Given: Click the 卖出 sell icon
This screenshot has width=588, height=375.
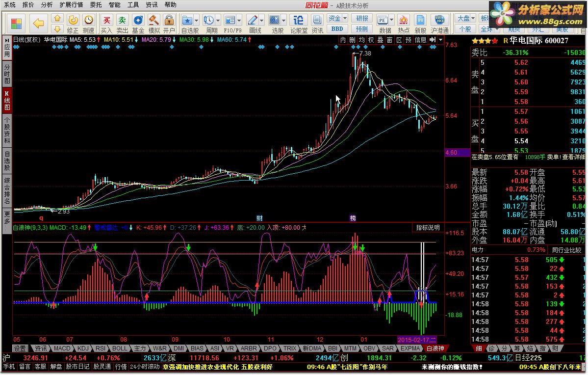Looking at the screenshot, I should click(x=122, y=20).
